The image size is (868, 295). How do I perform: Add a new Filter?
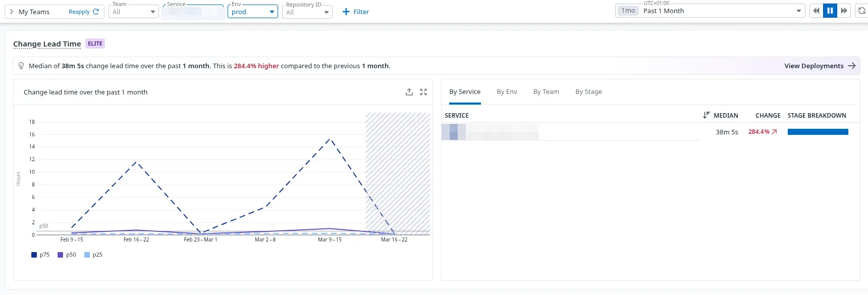coord(356,12)
